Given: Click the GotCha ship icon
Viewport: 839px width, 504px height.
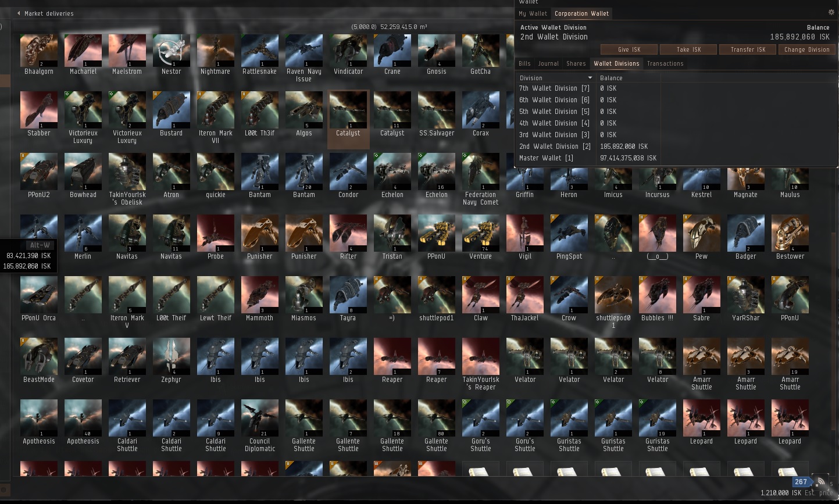Looking at the screenshot, I should point(481,51).
